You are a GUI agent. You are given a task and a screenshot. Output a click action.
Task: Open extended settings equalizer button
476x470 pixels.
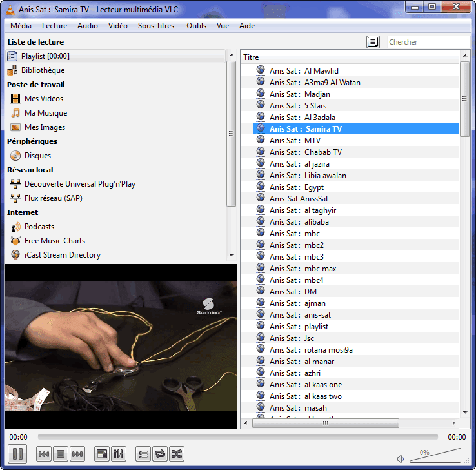click(119, 454)
